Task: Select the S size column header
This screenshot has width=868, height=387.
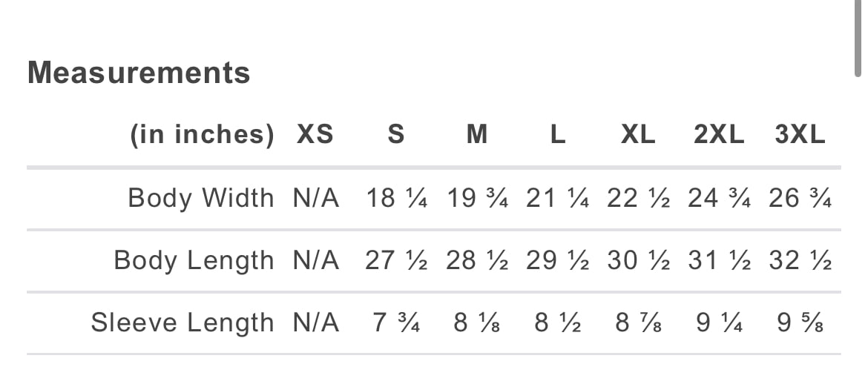Action: tap(396, 134)
